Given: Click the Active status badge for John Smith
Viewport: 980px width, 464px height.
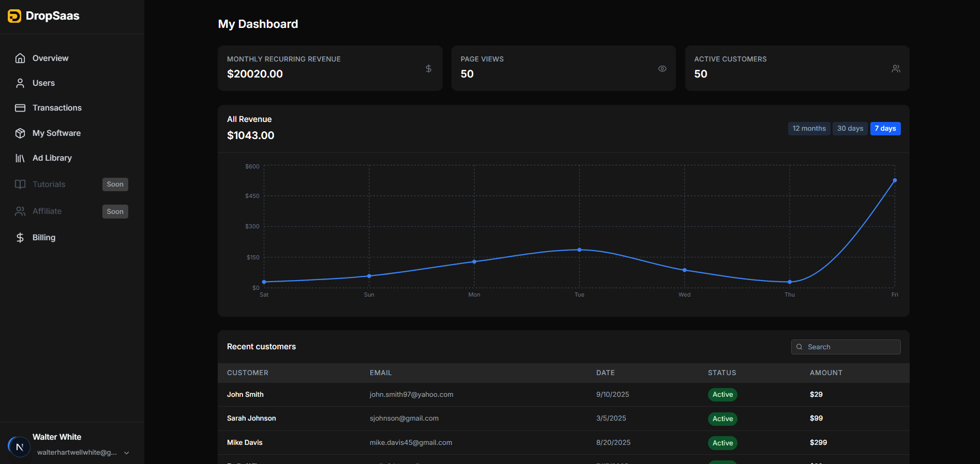Looking at the screenshot, I should [x=722, y=395].
